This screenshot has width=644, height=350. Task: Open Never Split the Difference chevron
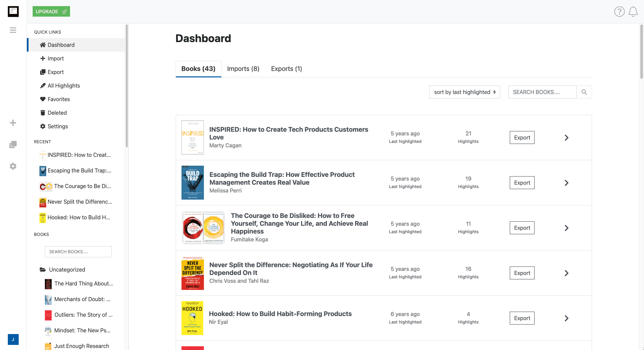coord(567,273)
